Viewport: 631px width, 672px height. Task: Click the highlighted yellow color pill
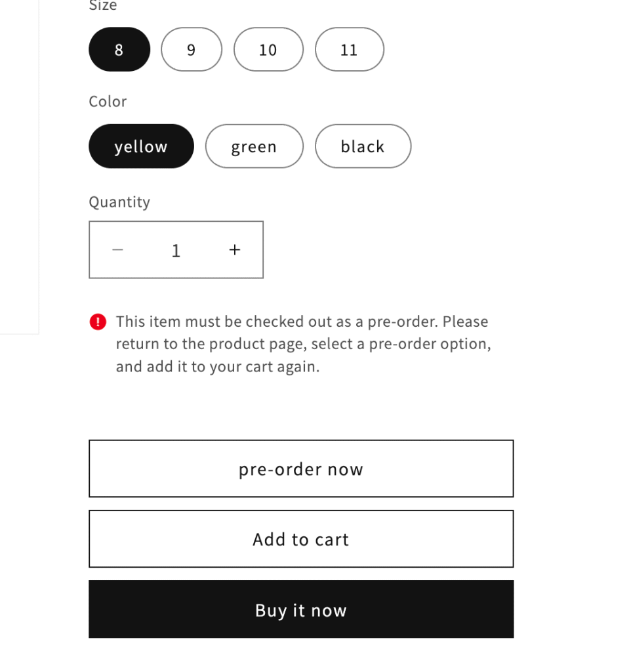(141, 146)
